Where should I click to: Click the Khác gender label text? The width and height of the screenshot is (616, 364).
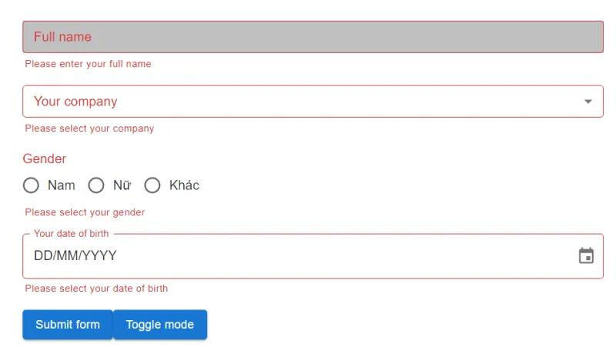pos(184,185)
